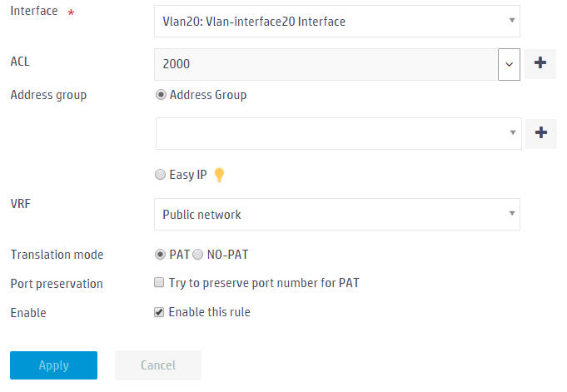The width and height of the screenshot is (567, 392).
Task: Click the NO-PAT label text
Action: coord(227,255)
